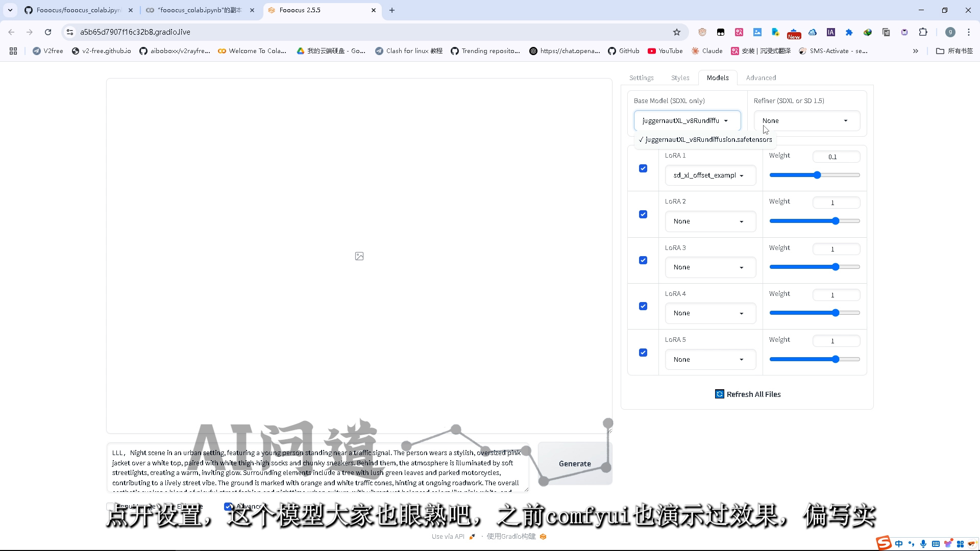Uncheck the LoRA 3 enable checkbox
Viewport: 980px width, 551px height.
point(643,260)
